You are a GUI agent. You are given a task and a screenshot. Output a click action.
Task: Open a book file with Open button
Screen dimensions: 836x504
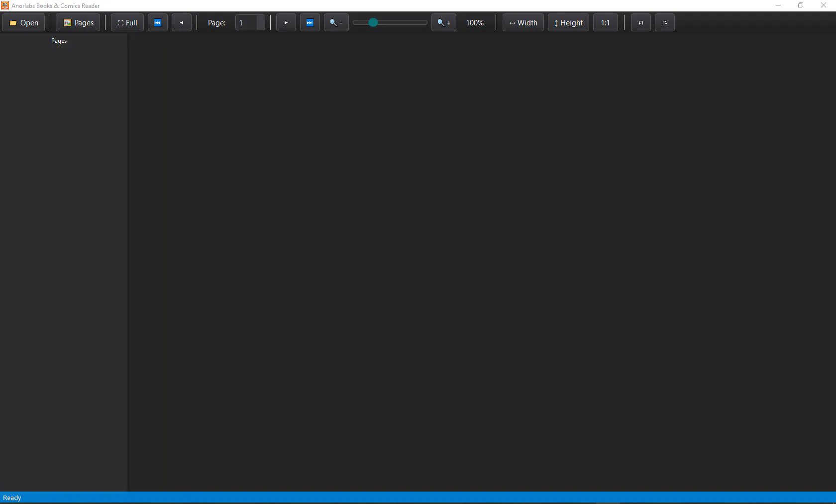(x=23, y=23)
